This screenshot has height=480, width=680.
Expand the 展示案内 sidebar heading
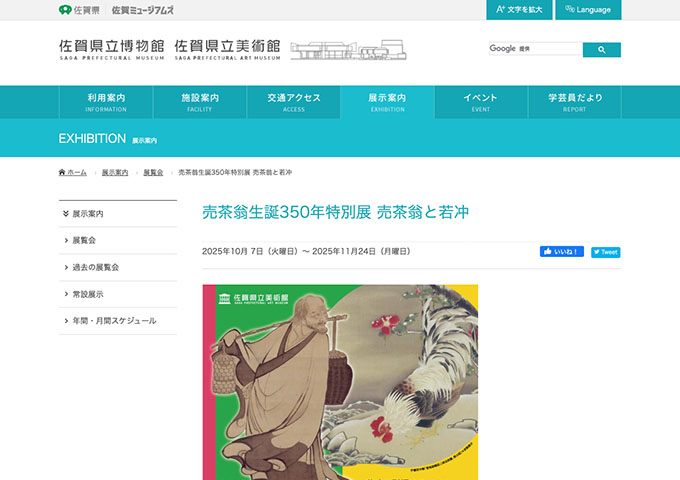pyautogui.click(x=118, y=214)
